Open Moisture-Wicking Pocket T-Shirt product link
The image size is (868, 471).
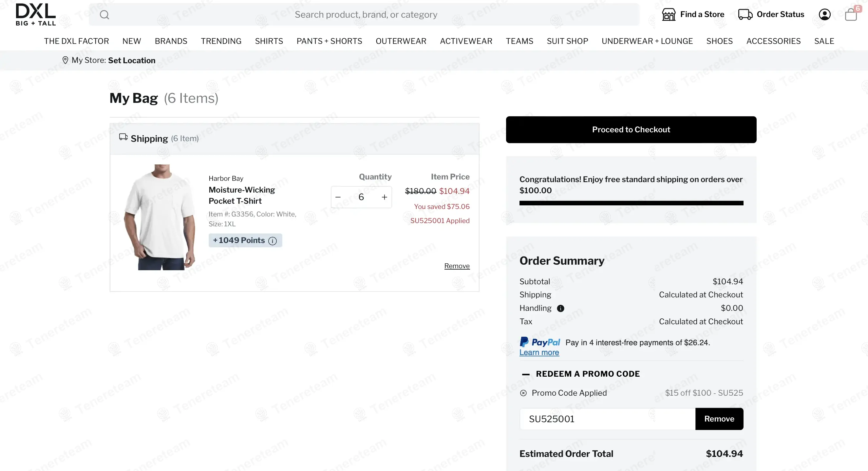click(x=242, y=196)
